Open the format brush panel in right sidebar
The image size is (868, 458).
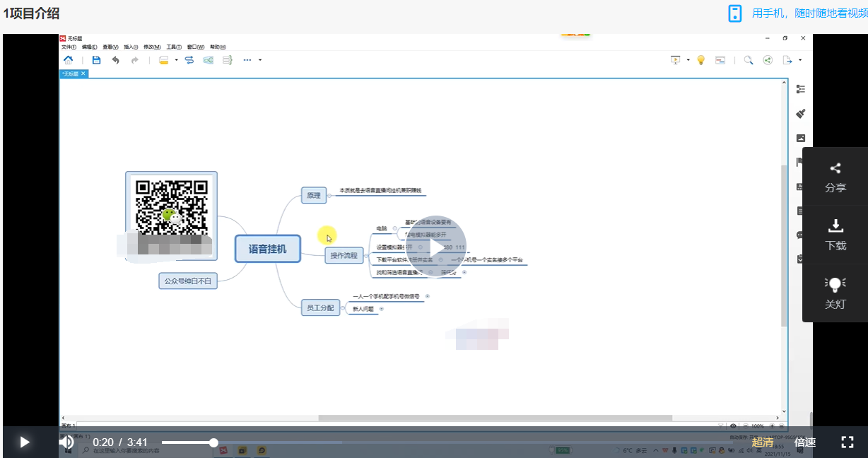tap(801, 114)
